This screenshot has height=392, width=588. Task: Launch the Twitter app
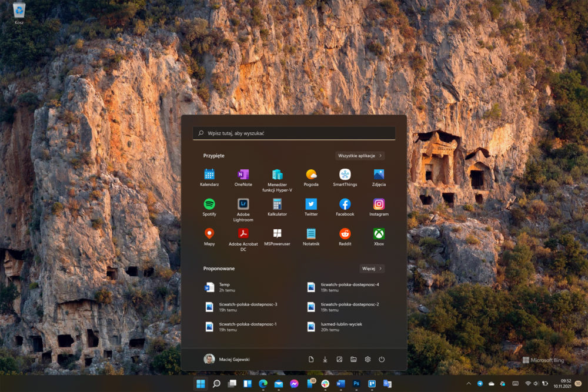[311, 207]
